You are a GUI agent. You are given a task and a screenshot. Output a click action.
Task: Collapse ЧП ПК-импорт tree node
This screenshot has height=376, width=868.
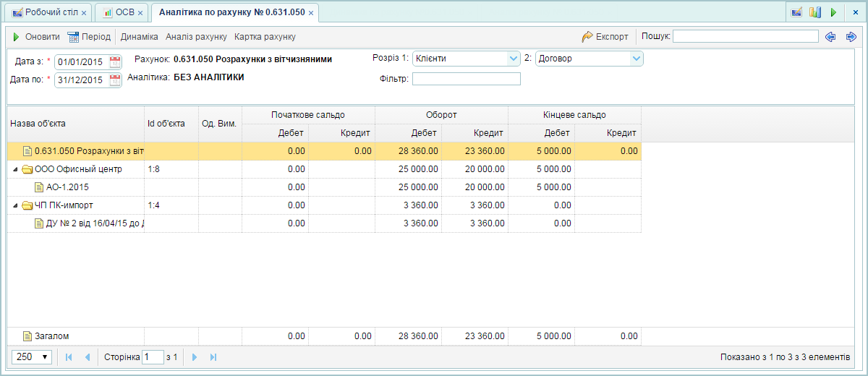click(15, 205)
